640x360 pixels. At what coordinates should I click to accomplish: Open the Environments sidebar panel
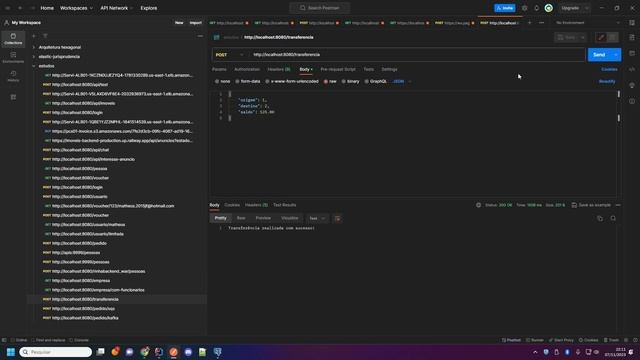pyautogui.click(x=13, y=57)
